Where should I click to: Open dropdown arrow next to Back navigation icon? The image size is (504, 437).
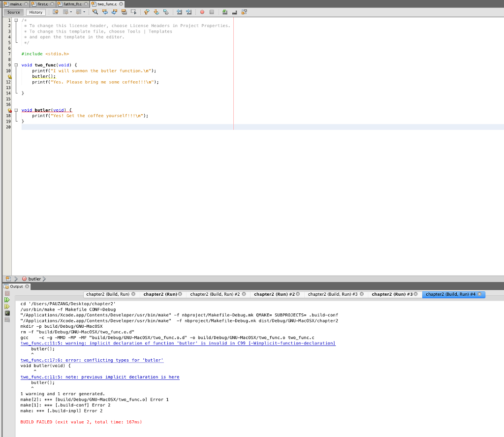click(x=71, y=12)
